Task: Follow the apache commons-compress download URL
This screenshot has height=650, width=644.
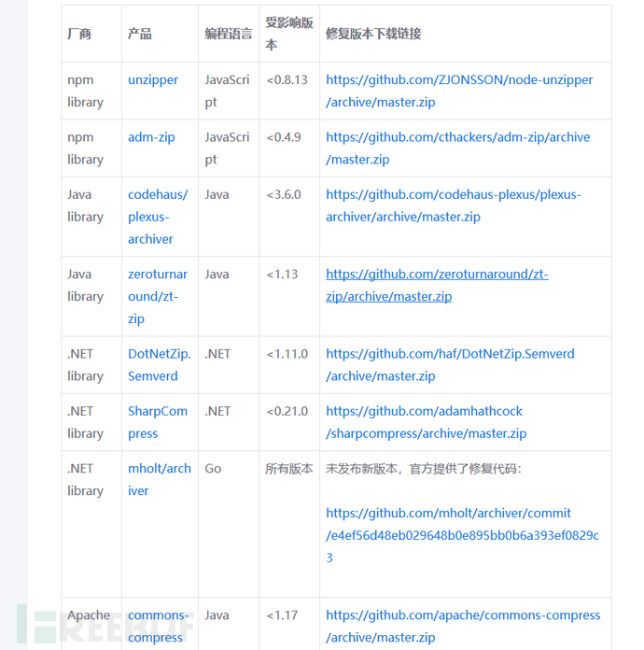Action: click(x=463, y=626)
